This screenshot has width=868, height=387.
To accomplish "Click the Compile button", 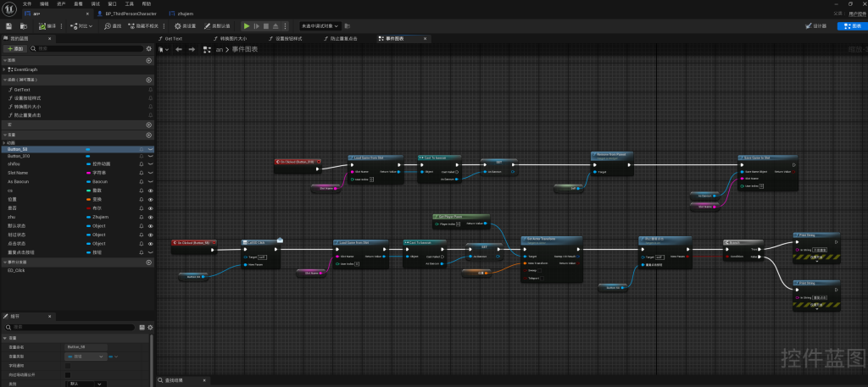I will pyautogui.click(x=49, y=26).
